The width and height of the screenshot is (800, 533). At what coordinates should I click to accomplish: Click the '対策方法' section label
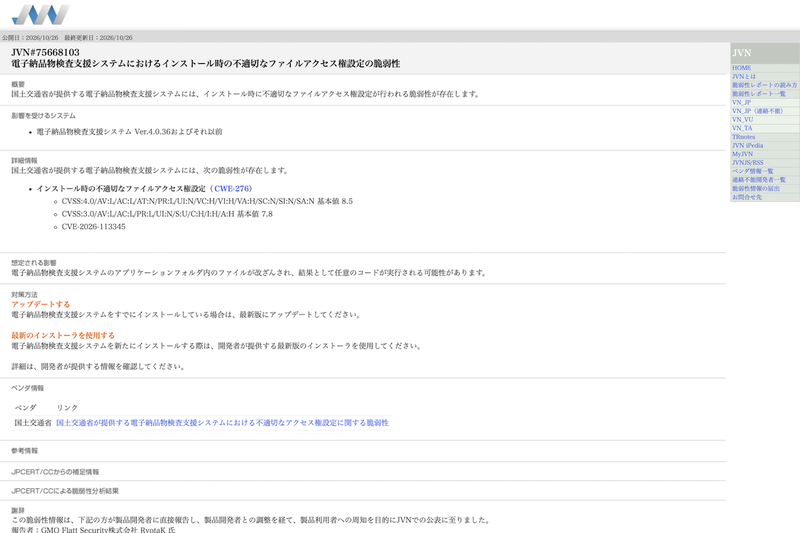point(24,295)
